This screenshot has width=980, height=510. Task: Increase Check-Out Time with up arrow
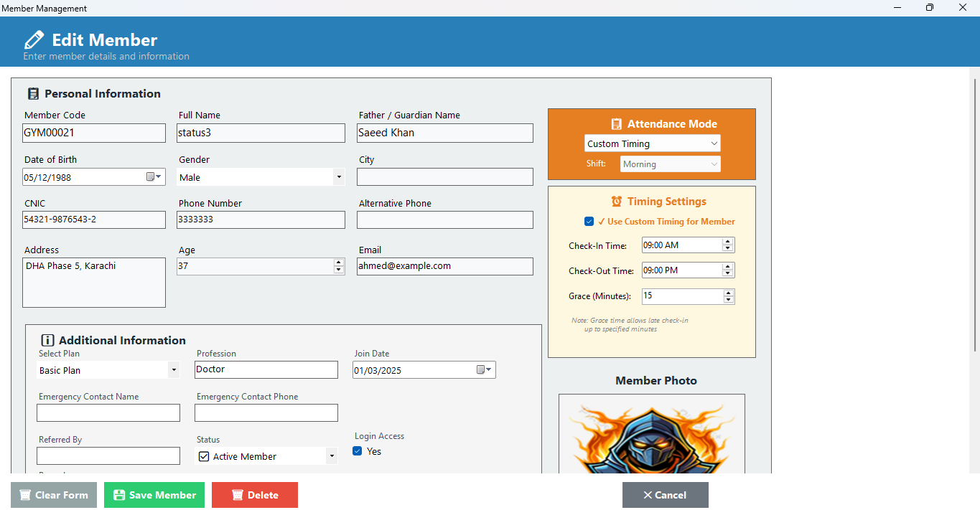[728, 267]
